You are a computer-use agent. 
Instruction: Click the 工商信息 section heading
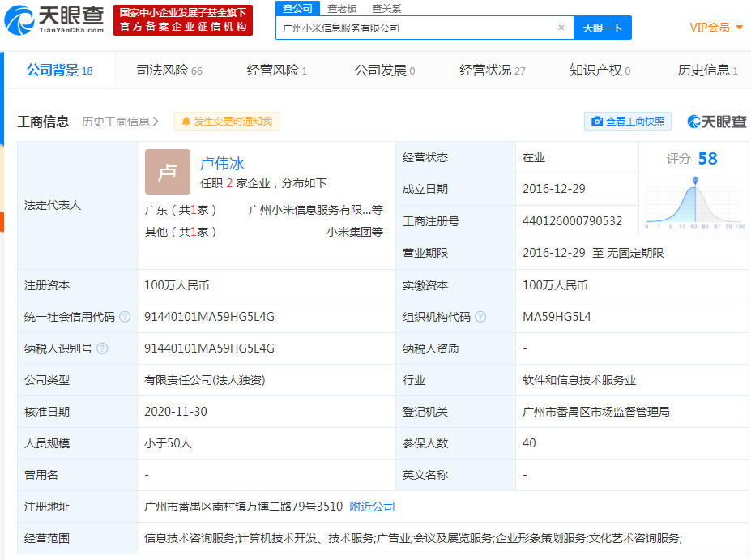(x=43, y=122)
